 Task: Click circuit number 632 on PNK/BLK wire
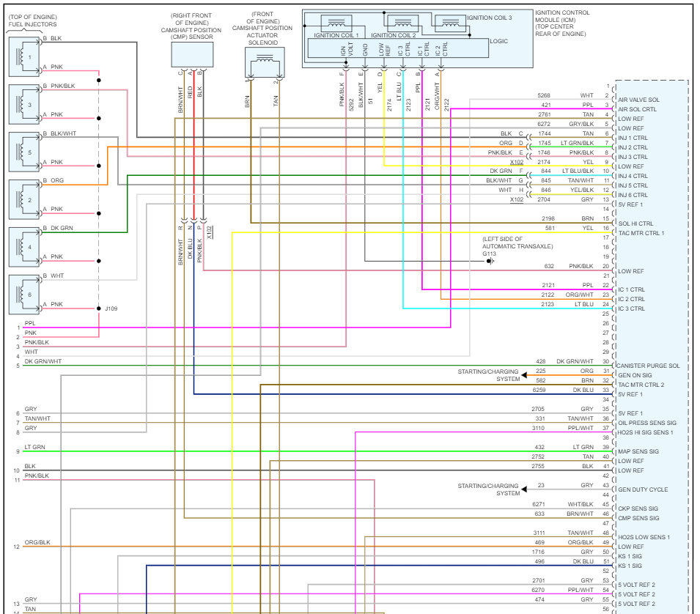click(x=549, y=267)
